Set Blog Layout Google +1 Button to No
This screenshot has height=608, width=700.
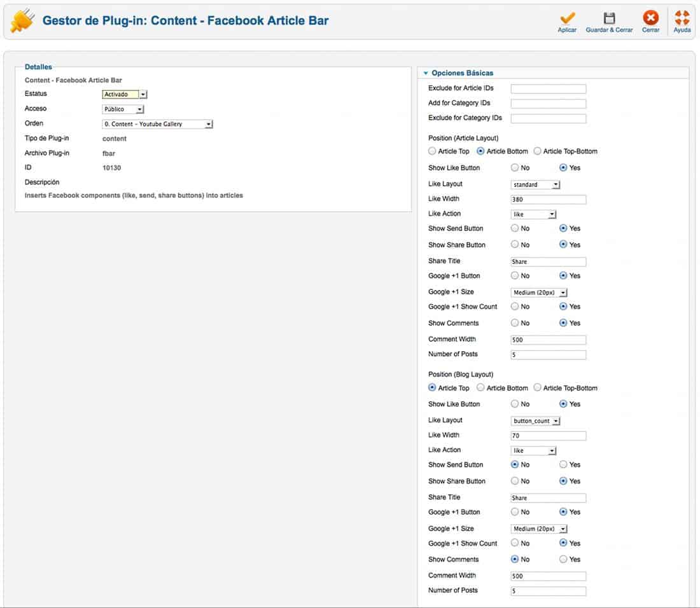pyautogui.click(x=515, y=512)
